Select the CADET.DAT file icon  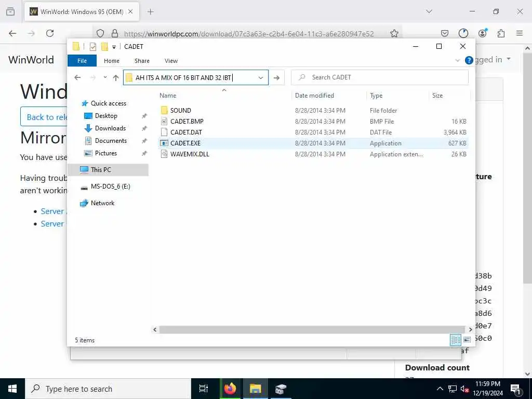tap(164, 132)
